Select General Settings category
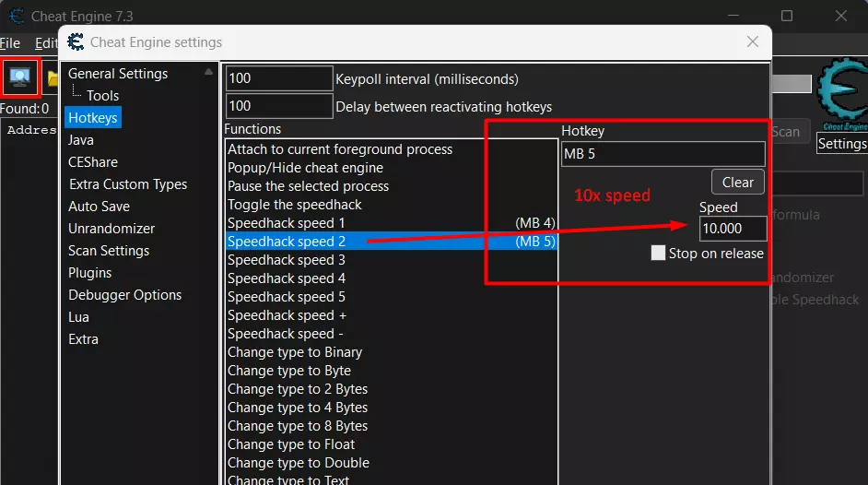Screen dimensions: 868x485 coord(118,74)
